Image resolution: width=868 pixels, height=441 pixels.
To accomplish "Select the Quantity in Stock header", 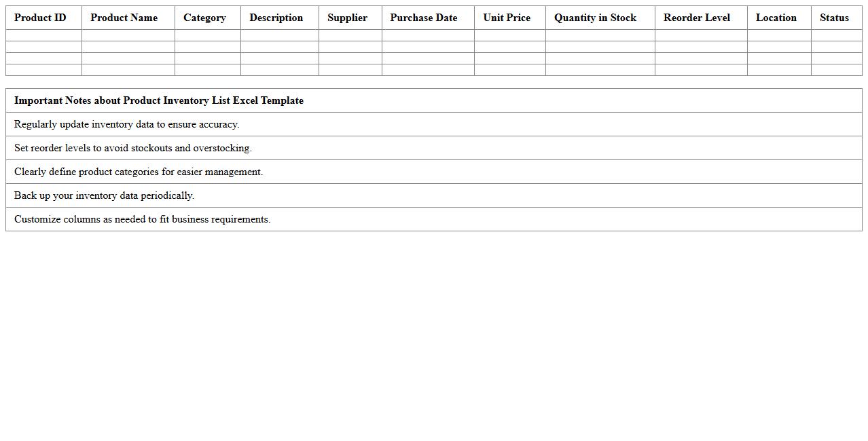I will click(x=595, y=18).
